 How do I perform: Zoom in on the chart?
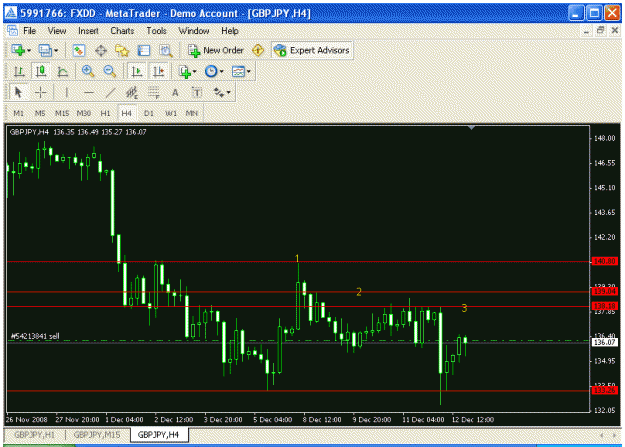click(88, 71)
